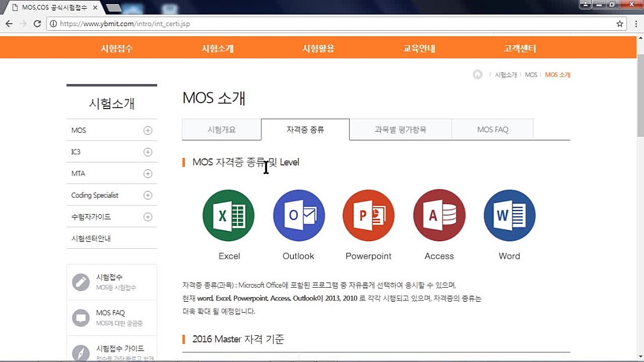Expand the MOS sidebar section
Screen dimensions: 644x362
tap(148, 130)
